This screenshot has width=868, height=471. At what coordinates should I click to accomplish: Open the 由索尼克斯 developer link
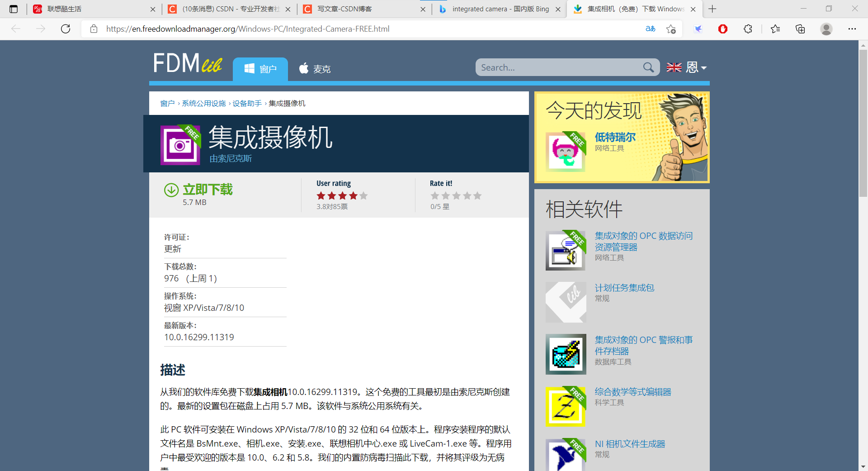coord(231,158)
